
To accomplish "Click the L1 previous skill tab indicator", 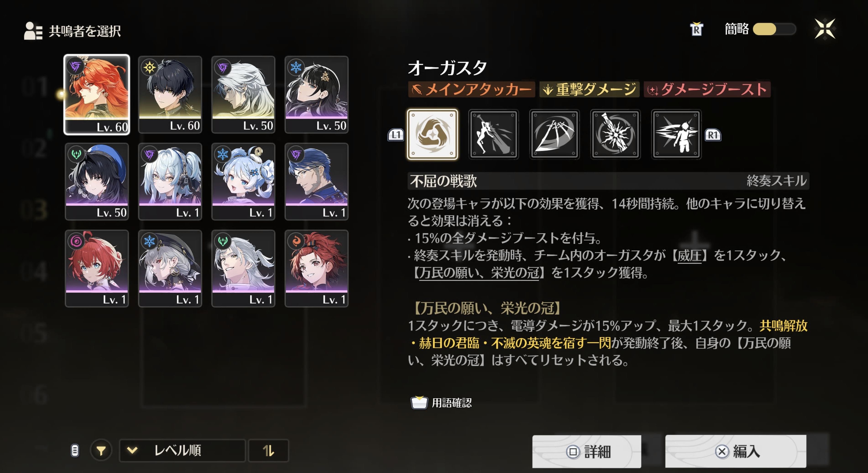I will [396, 135].
